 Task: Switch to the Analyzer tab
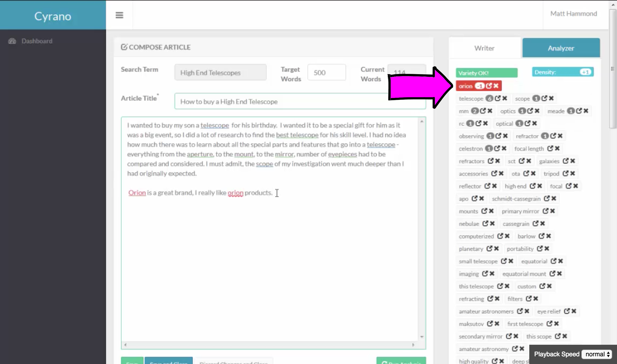pyautogui.click(x=561, y=48)
